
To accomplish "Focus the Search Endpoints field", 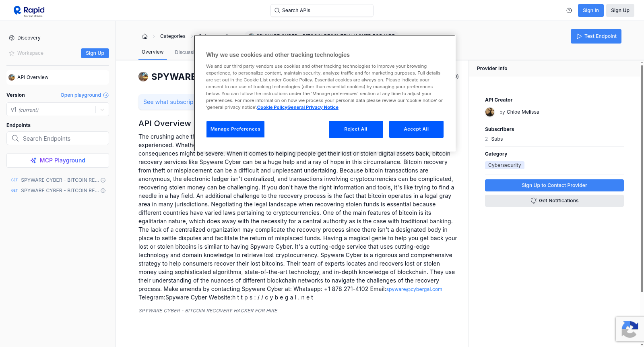I will pos(58,138).
